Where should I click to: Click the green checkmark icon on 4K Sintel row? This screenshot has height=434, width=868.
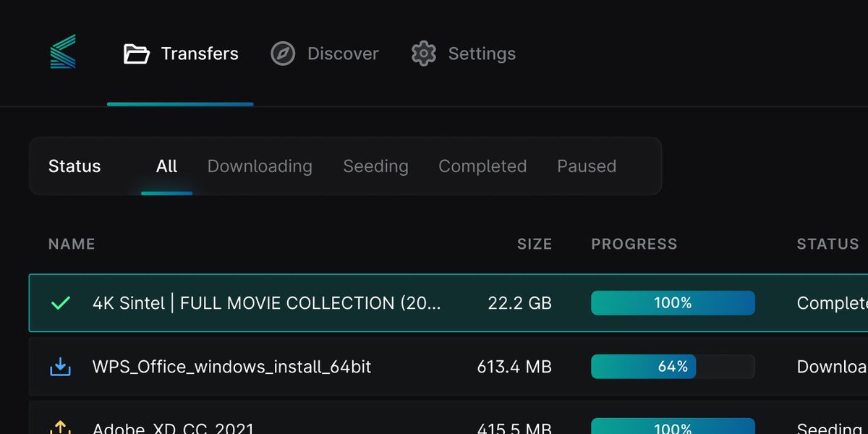[61, 303]
